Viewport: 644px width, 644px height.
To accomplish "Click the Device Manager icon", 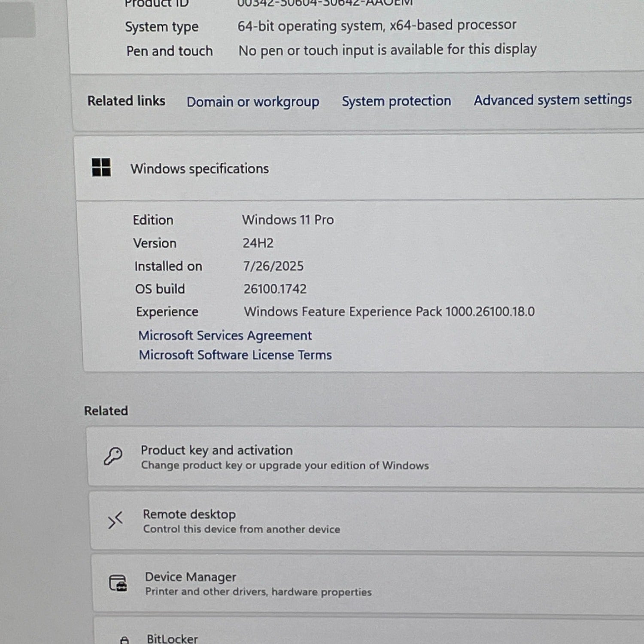I will [x=118, y=583].
